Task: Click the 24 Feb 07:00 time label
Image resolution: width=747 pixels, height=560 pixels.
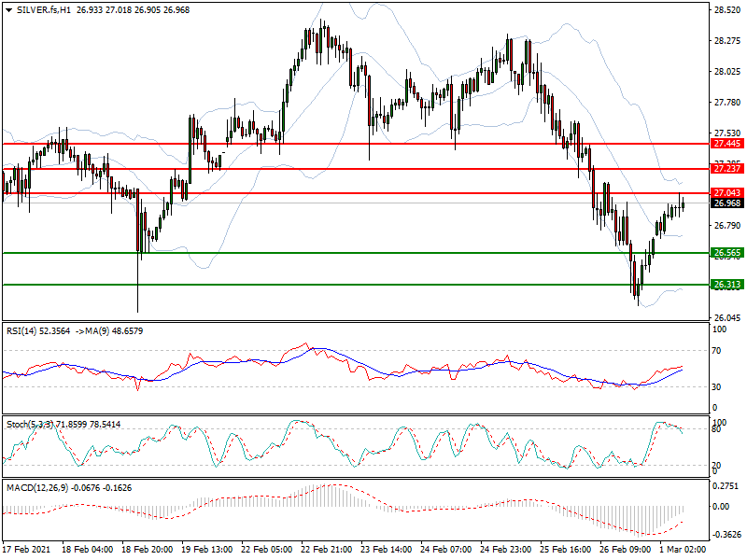Action: pos(446,549)
